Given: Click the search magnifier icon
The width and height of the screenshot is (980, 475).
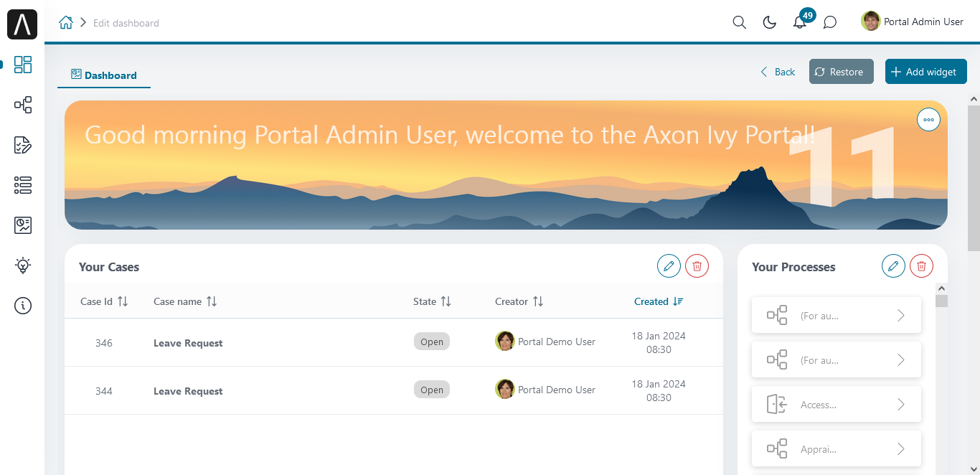Looking at the screenshot, I should tap(740, 22).
